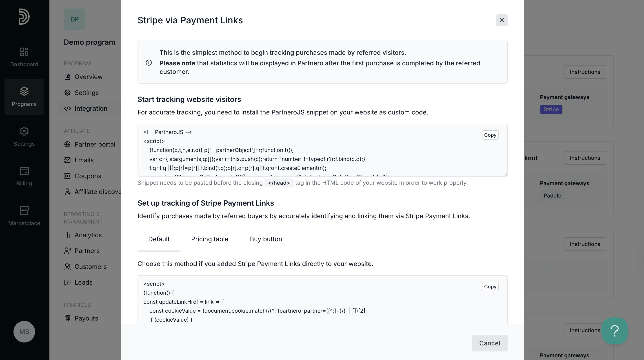Switch to the Pricing table tab
Image resolution: width=644 pixels, height=360 pixels.
pos(209,239)
